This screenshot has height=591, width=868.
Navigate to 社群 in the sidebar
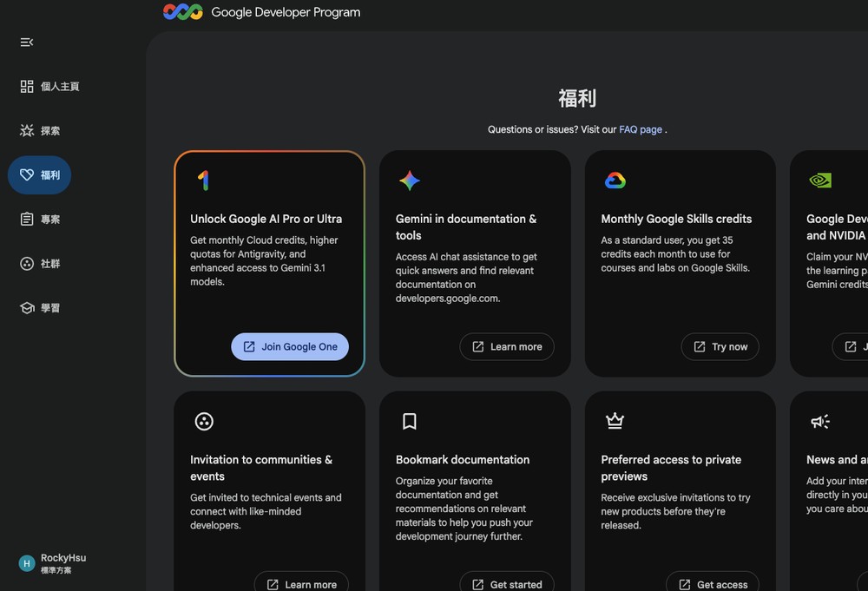coord(40,264)
